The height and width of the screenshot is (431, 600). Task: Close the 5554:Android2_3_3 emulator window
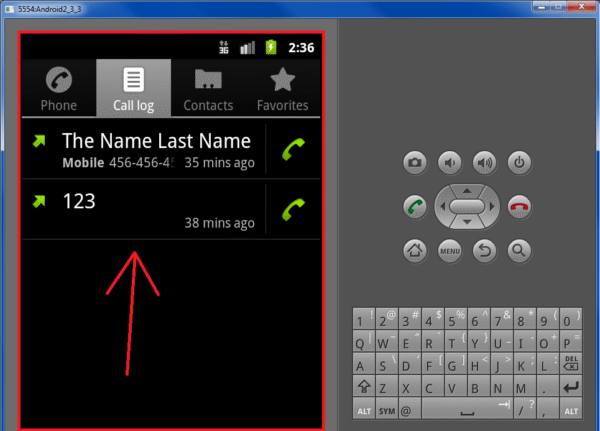tap(581, 7)
